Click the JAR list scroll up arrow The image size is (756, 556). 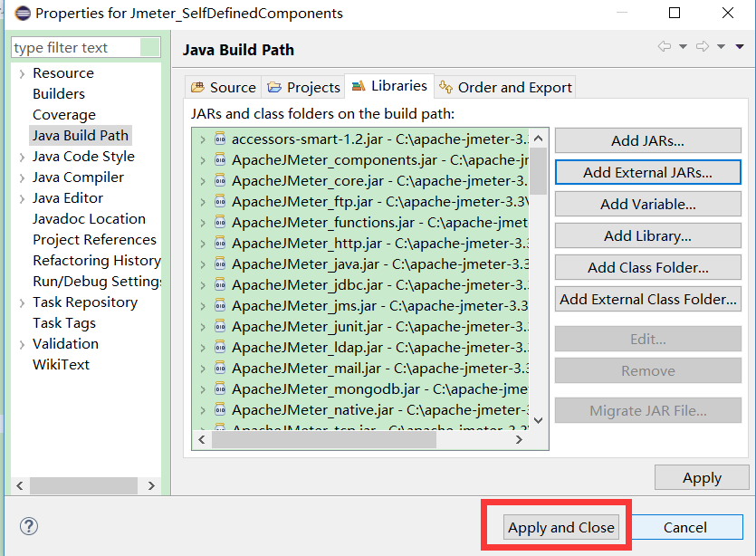(539, 139)
